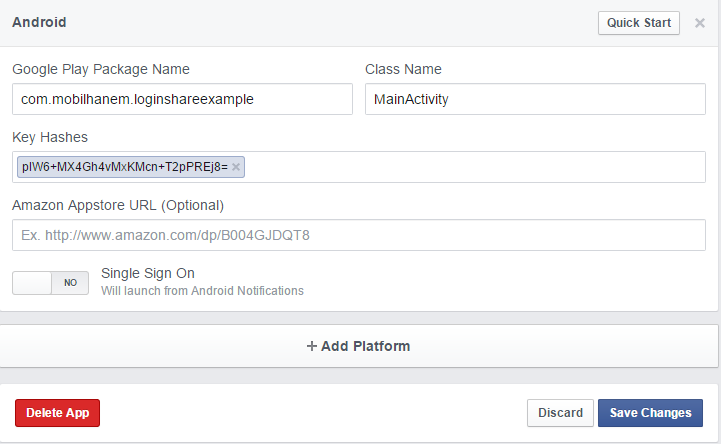Focus the Amazon Appstore URL field
Screen dimensions: 721x444
coord(359,235)
